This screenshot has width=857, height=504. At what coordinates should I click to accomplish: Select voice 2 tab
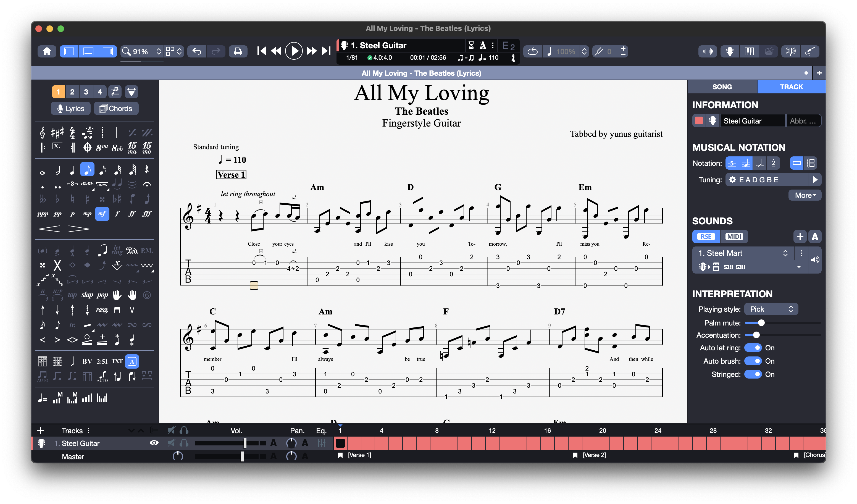pos(72,92)
